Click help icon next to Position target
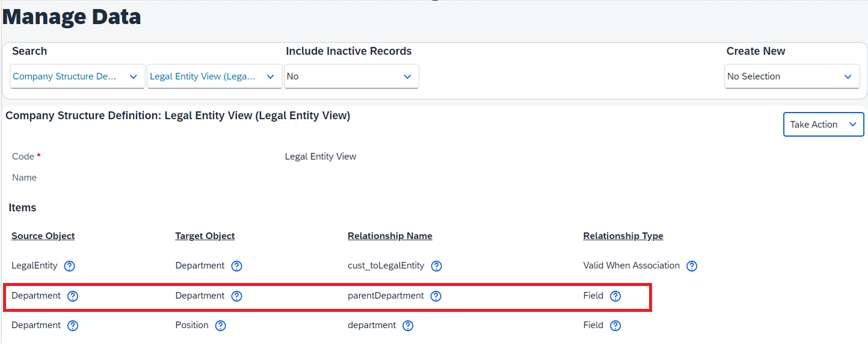 pos(221,326)
